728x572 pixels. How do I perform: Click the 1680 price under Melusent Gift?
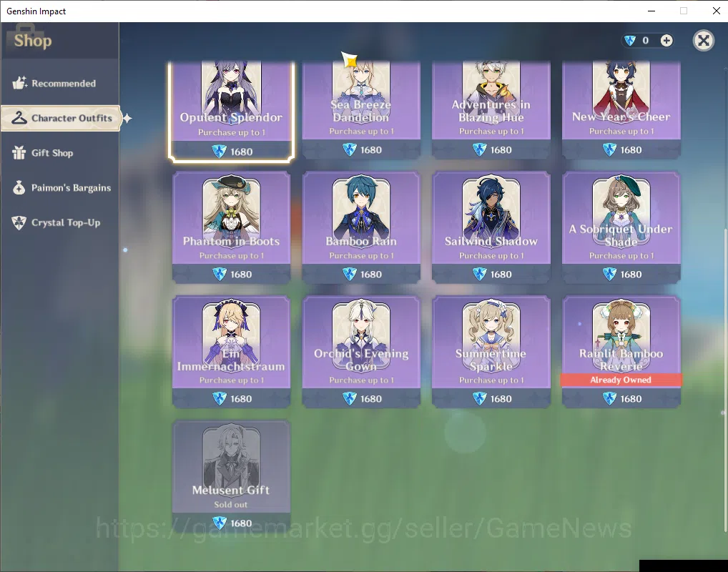click(x=241, y=523)
